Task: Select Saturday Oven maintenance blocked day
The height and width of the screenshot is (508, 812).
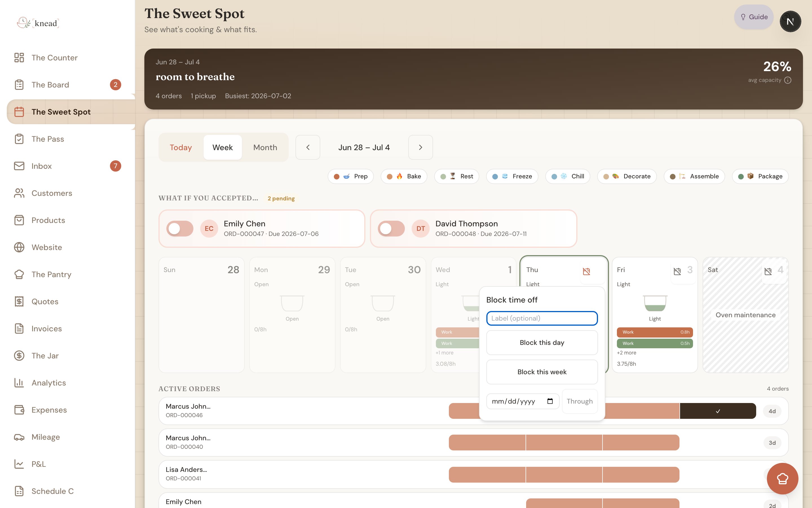Action: point(745,315)
